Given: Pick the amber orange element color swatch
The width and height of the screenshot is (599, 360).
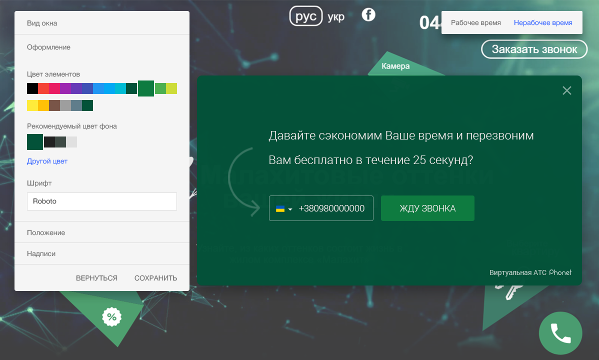Looking at the screenshot, I should [44, 105].
